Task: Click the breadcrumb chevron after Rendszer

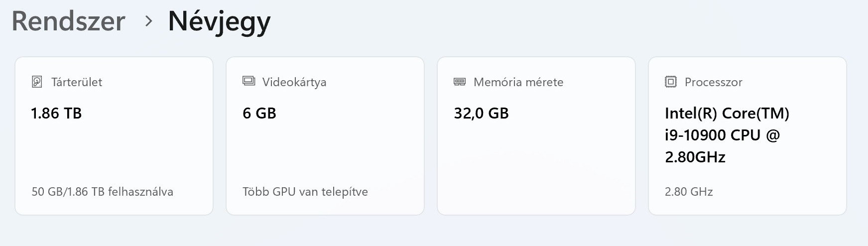Action: coord(148,21)
